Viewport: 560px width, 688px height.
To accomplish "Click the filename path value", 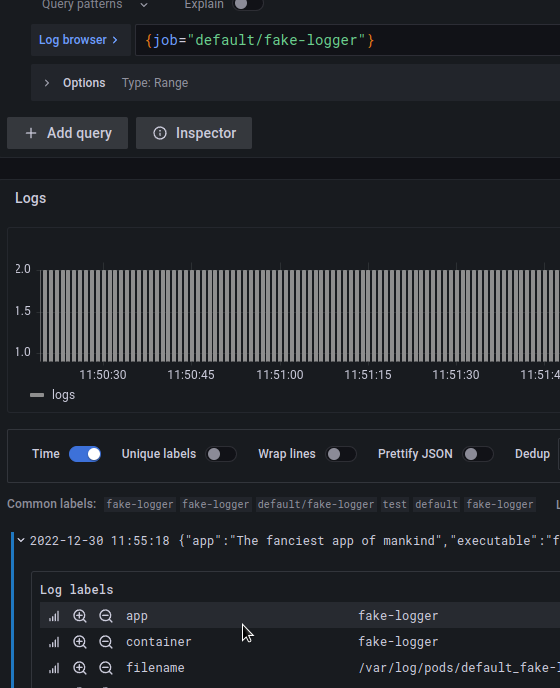I will (x=459, y=667).
